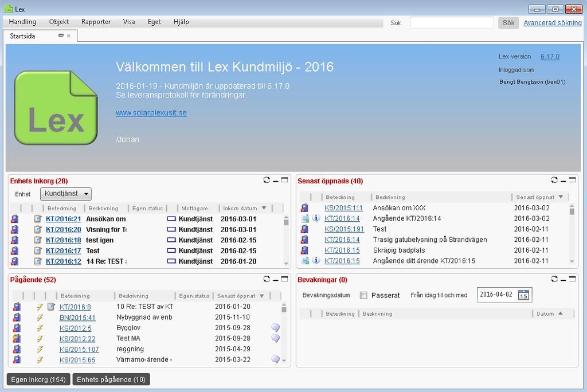Viewport: 587px width, 392px height.
Task: Open the Eget menu
Action: [x=154, y=22]
